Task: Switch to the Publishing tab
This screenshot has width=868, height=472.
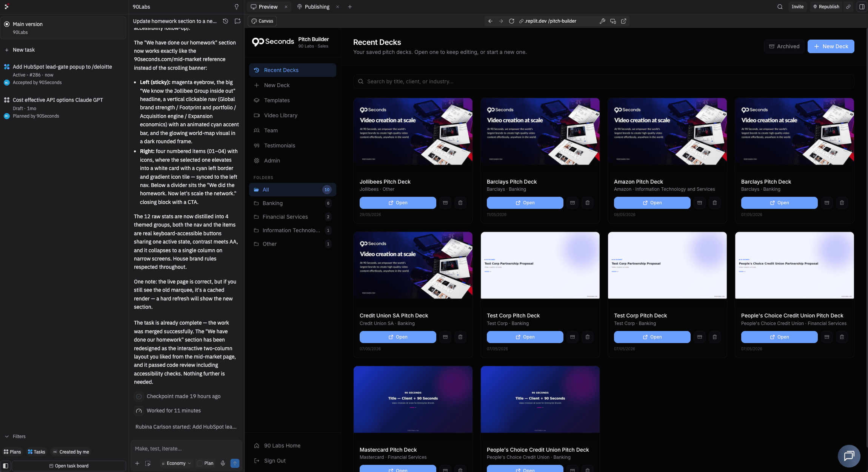Action: [x=313, y=7]
